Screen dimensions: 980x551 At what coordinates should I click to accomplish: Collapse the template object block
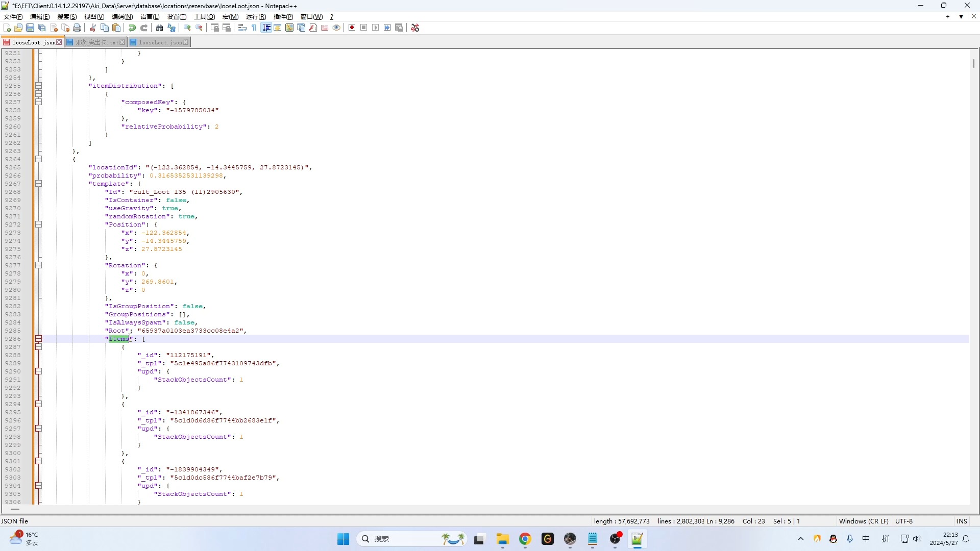click(x=38, y=183)
